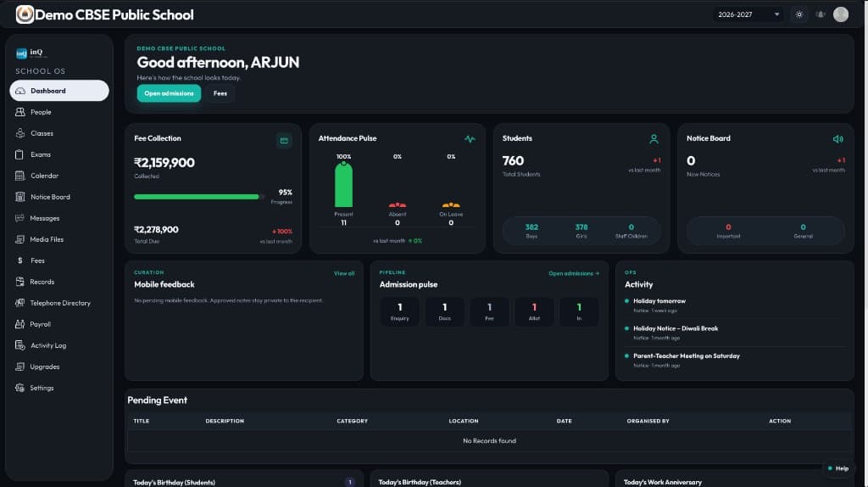Go to Classes in sidebar

click(x=59, y=133)
